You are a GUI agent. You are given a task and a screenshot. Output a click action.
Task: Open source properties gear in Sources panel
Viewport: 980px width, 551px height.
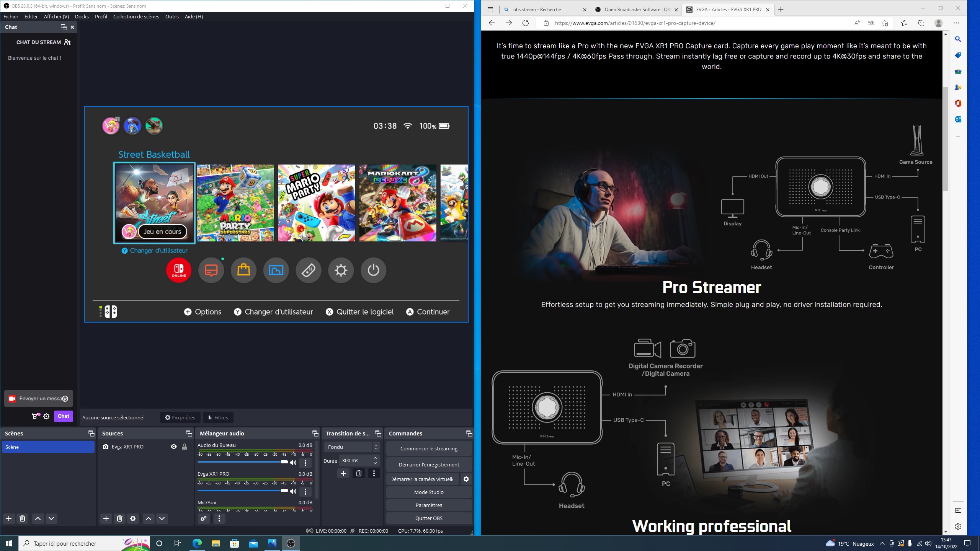(133, 518)
